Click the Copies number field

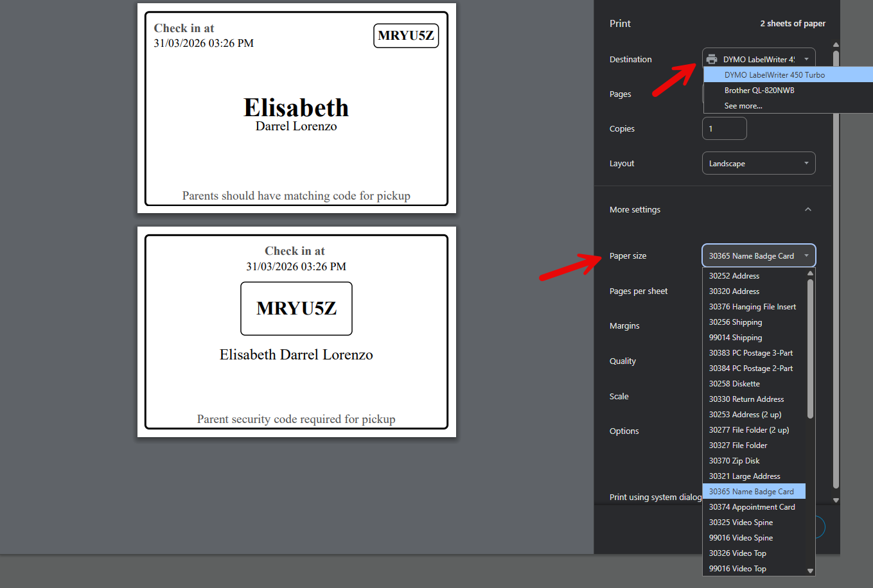pyautogui.click(x=724, y=128)
